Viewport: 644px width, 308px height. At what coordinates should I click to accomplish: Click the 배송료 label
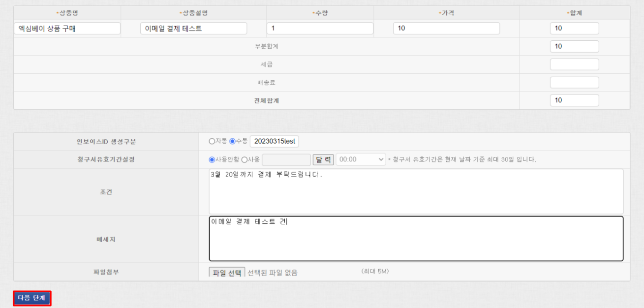coord(267,83)
